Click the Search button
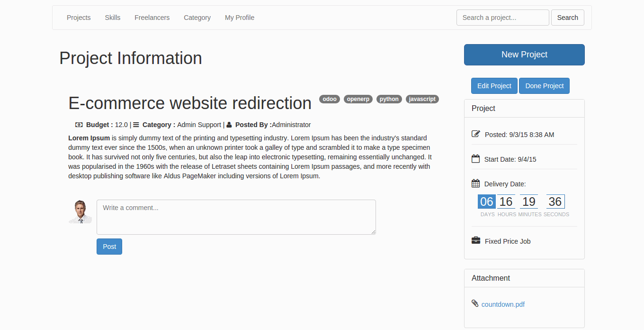The height and width of the screenshot is (330, 644). click(x=568, y=18)
